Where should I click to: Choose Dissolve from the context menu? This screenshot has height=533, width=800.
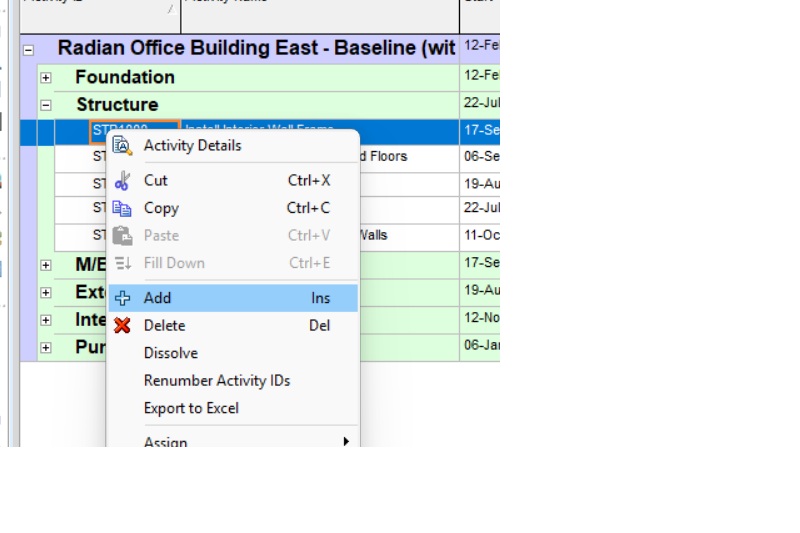coord(171,353)
